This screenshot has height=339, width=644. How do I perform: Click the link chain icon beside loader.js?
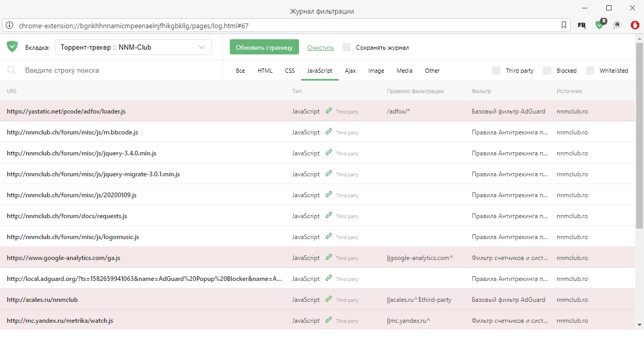click(329, 111)
